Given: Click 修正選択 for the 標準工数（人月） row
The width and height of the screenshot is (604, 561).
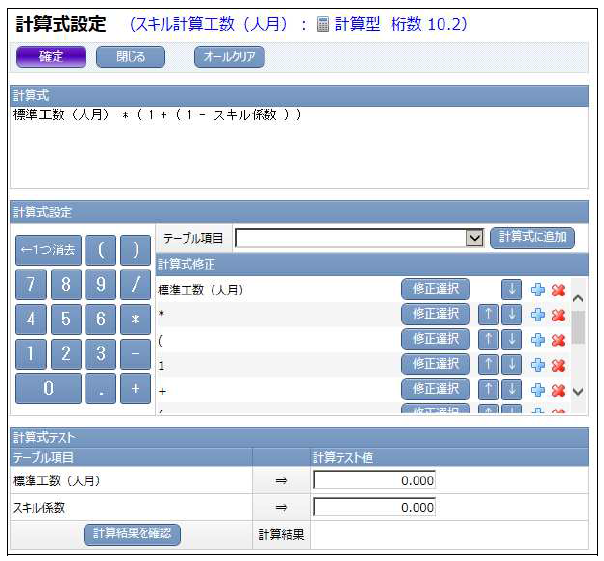Looking at the screenshot, I should click(x=435, y=290).
